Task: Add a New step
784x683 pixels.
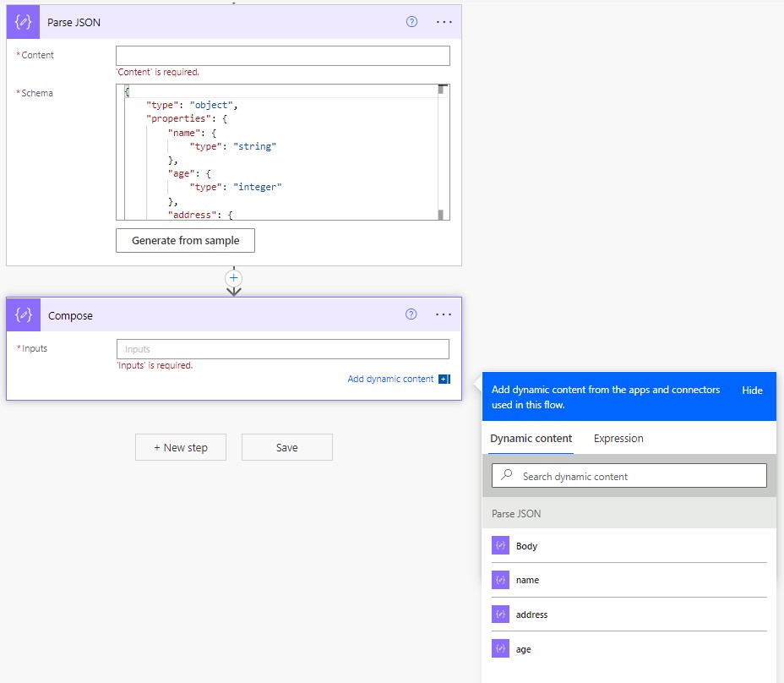Action: (181, 447)
